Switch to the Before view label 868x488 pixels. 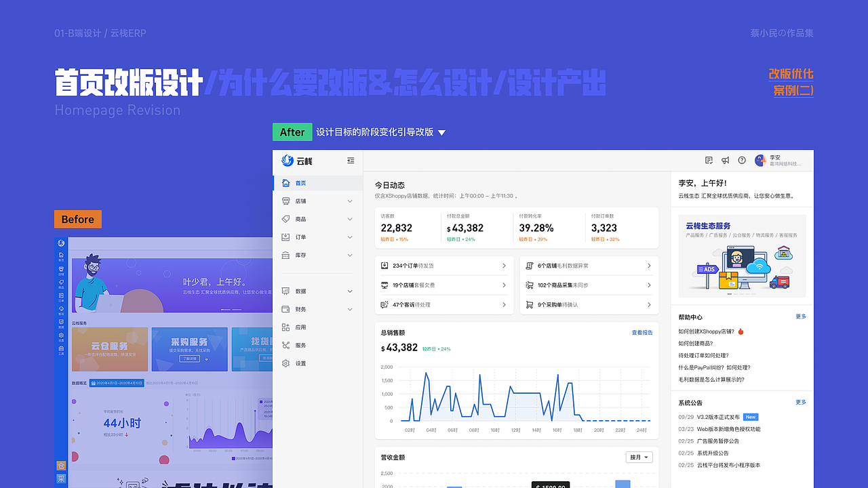pos(77,219)
